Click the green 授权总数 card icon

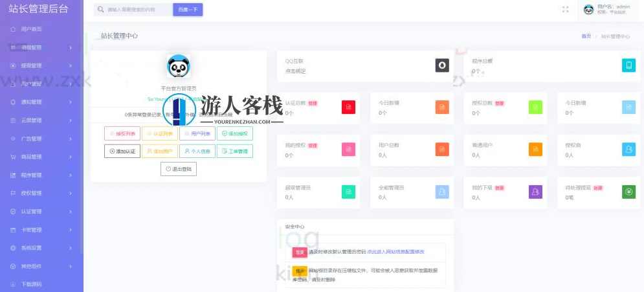[x=535, y=107]
